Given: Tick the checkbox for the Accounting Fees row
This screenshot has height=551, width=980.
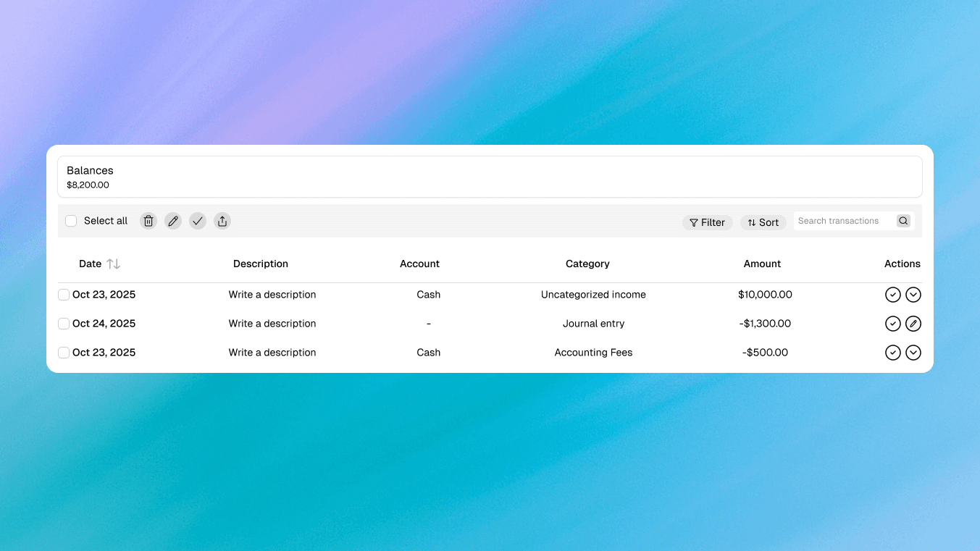Looking at the screenshot, I should [x=64, y=353].
